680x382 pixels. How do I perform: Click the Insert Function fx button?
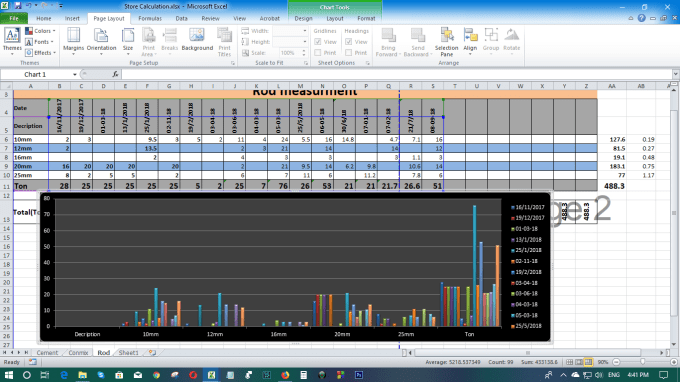coord(115,74)
